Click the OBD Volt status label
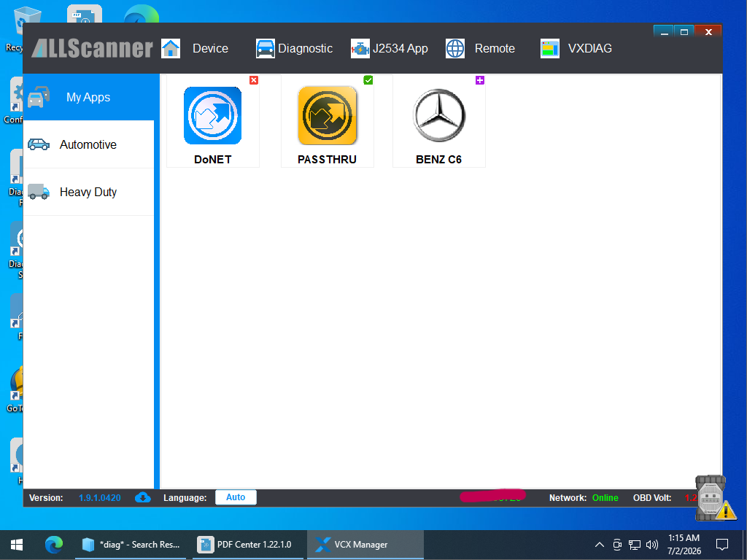The width and height of the screenshot is (747, 560). pyautogui.click(x=651, y=497)
